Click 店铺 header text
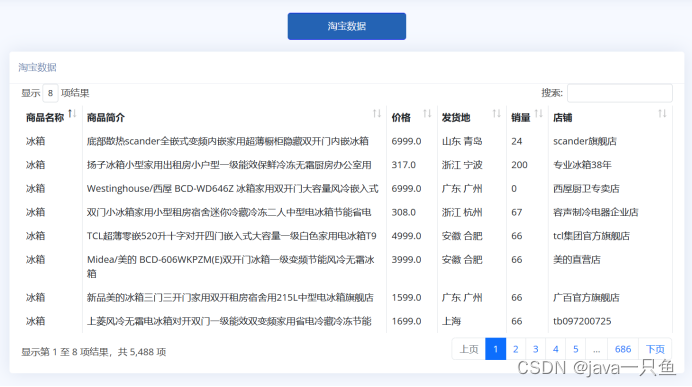The height and width of the screenshot is (387, 692). pyautogui.click(x=563, y=118)
